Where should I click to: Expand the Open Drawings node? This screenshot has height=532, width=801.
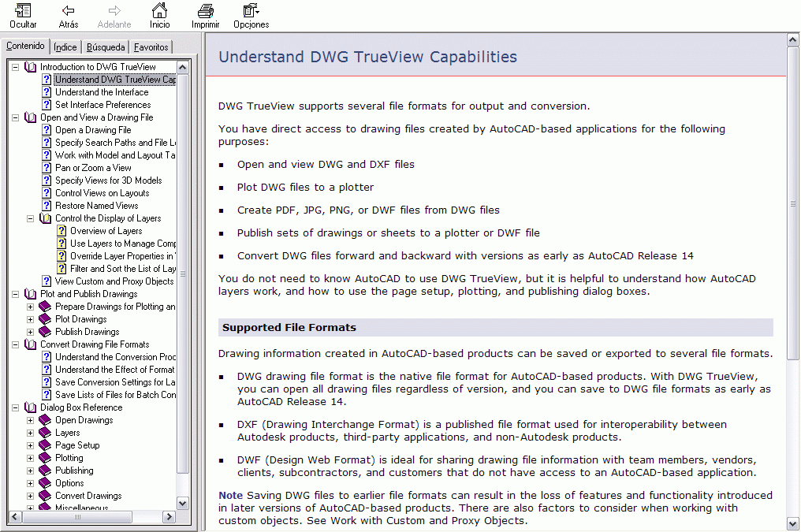[x=30, y=420]
